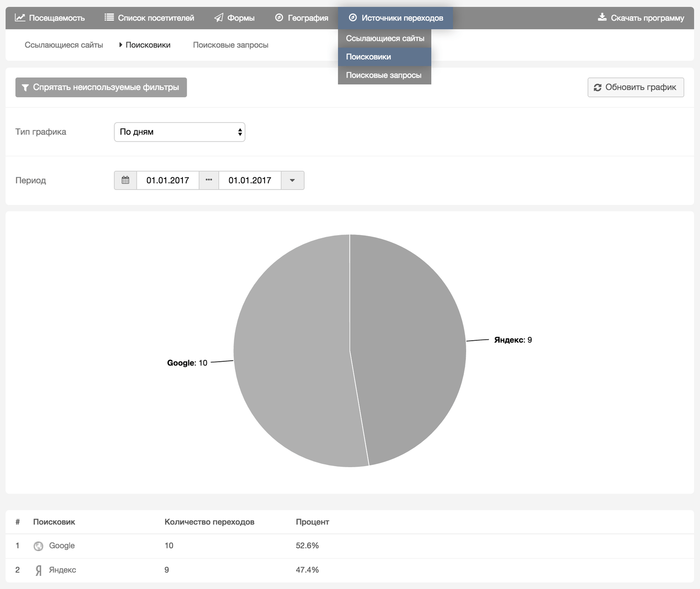
Task: Click the Процент column header
Action: point(313,522)
